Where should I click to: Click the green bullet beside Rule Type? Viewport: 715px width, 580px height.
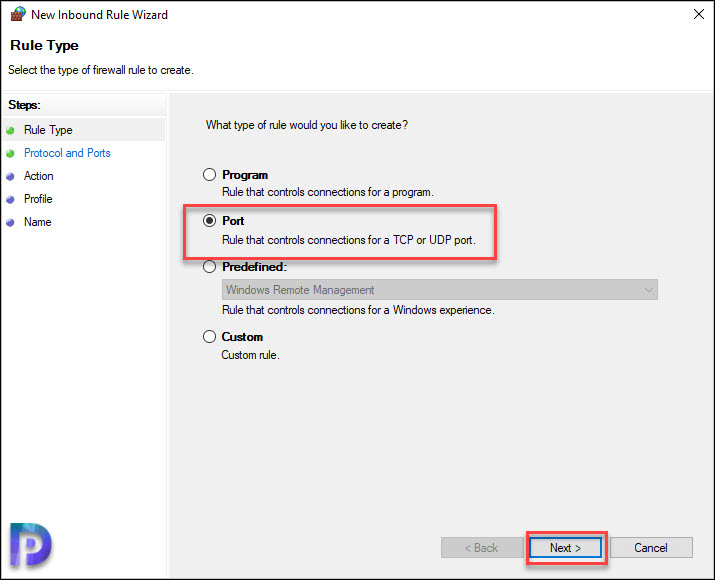[10, 130]
